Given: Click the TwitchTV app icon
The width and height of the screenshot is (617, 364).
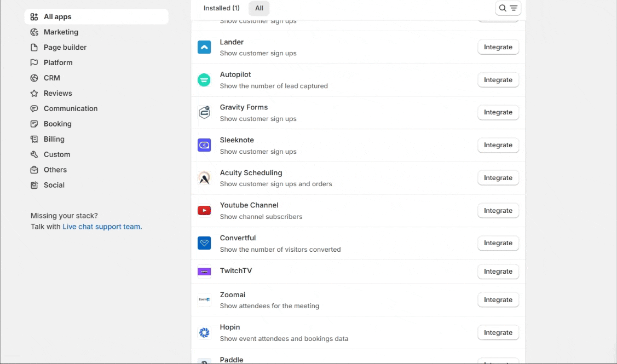Looking at the screenshot, I should tap(204, 271).
